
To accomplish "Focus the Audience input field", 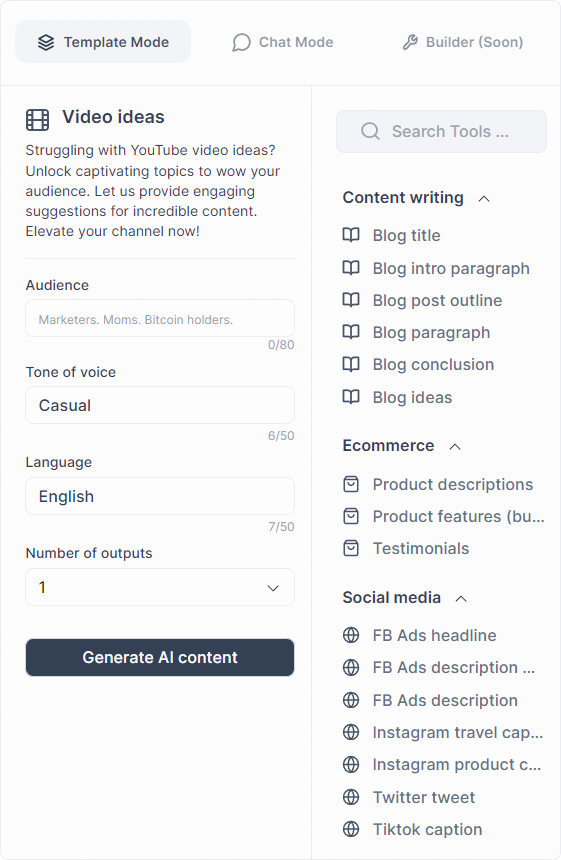I will (x=160, y=318).
